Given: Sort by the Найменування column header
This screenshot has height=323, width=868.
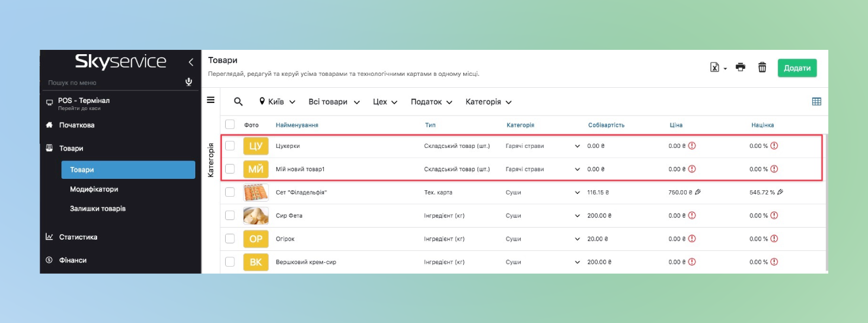Looking at the screenshot, I should pos(297,125).
